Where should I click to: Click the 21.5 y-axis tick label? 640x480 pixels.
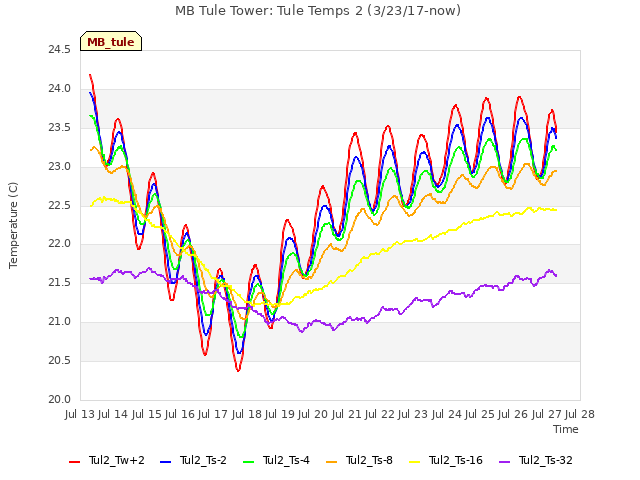[59, 282]
